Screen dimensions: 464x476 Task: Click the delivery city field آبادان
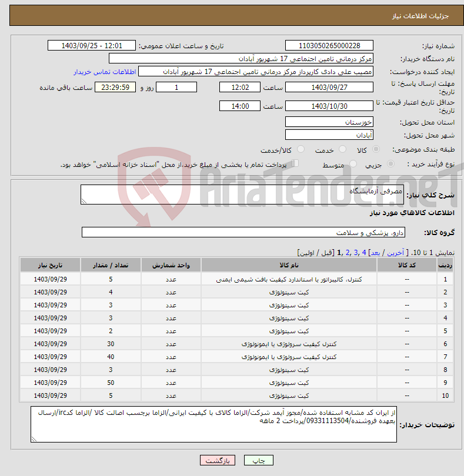click(329, 135)
